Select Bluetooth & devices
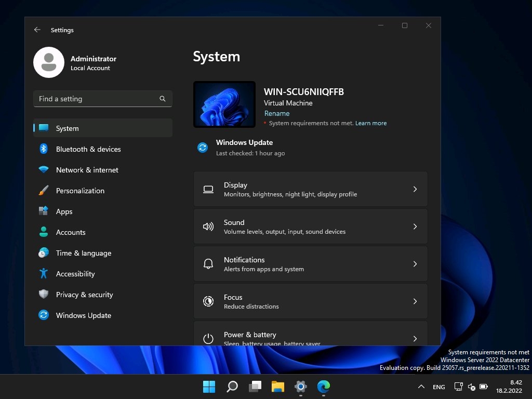Image resolution: width=532 pixels, height=399 pixels. 103,149
